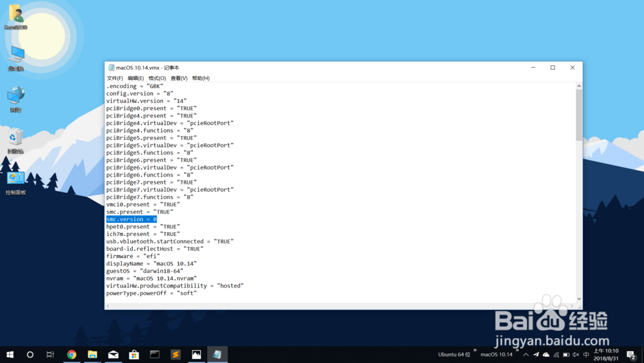Open Sublime Text from the taskbar
This screenshot has height=363, width=644.
pos(175,355)
